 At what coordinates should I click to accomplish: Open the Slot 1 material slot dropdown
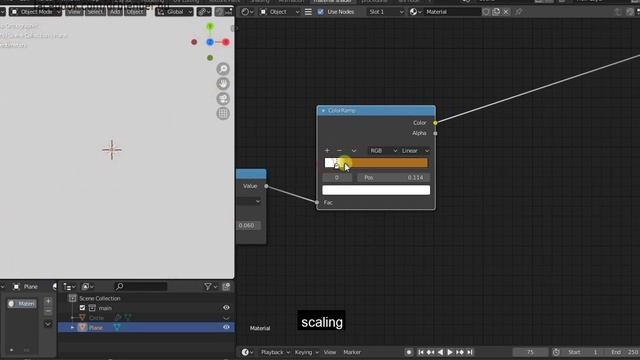tap(386, 12)
